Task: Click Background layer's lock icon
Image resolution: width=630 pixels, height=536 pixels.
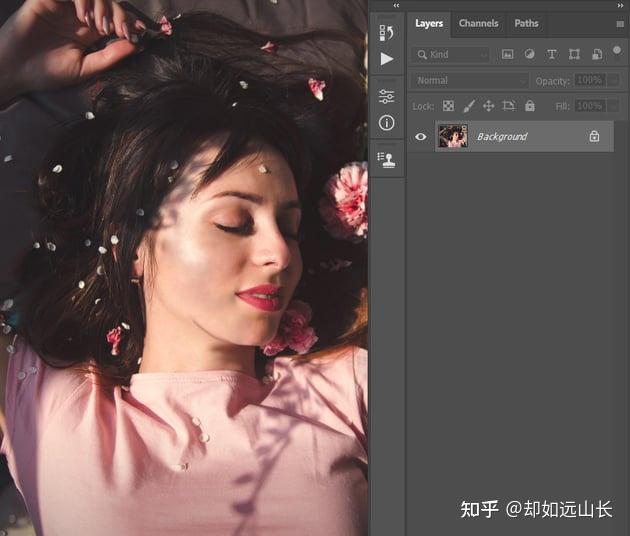Action: [x=594, y=137]
